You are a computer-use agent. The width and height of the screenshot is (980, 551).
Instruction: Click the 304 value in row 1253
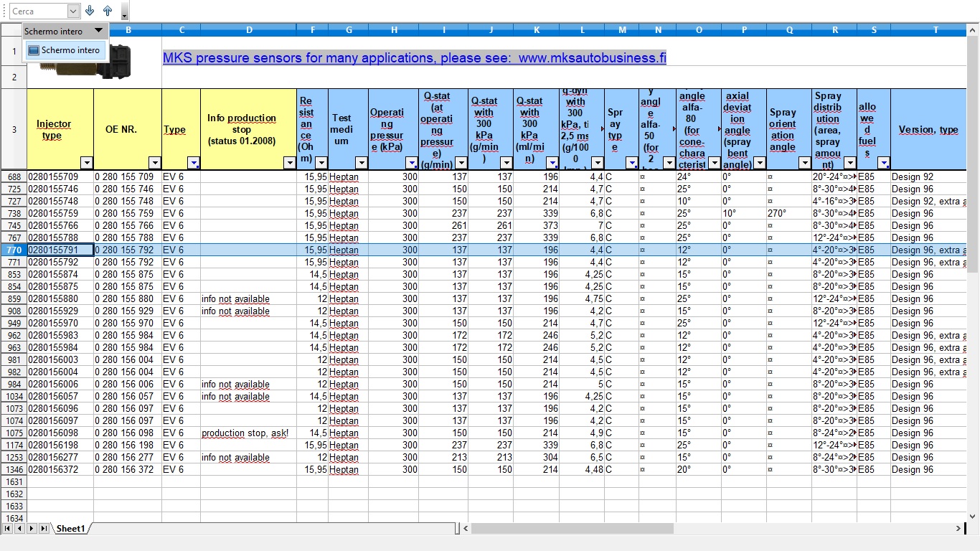[536, 457]
